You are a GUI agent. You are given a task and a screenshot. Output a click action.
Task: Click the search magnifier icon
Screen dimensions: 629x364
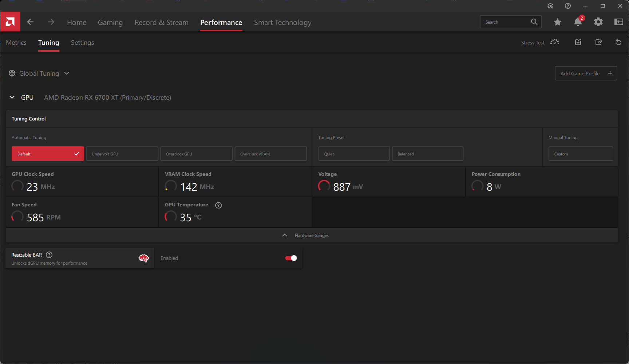point(534,22)
